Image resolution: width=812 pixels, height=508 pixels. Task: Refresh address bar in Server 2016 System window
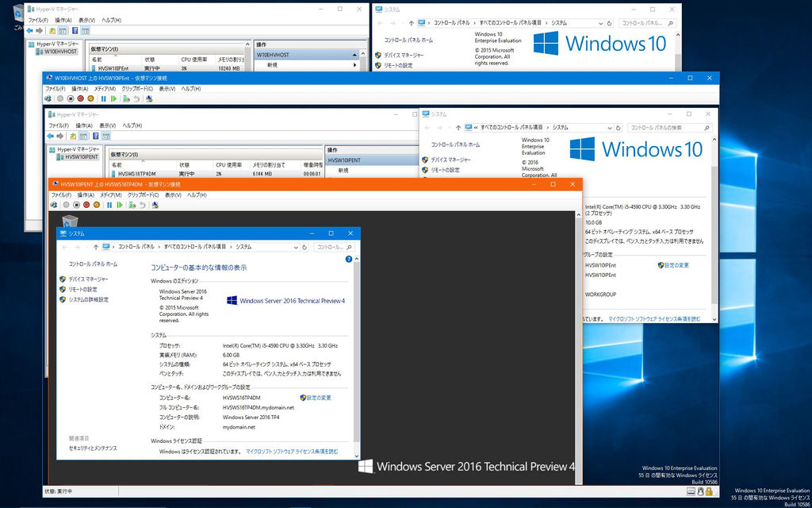click(x=304, y=248)
